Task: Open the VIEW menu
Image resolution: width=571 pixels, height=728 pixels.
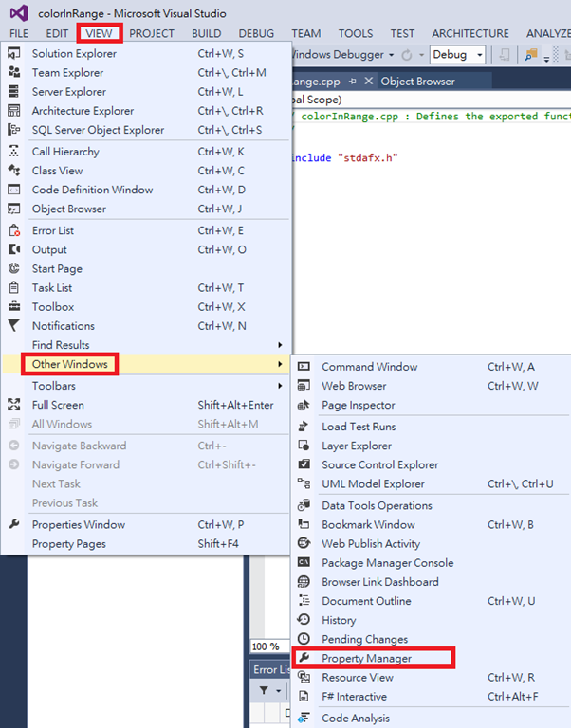Action: 99,33
